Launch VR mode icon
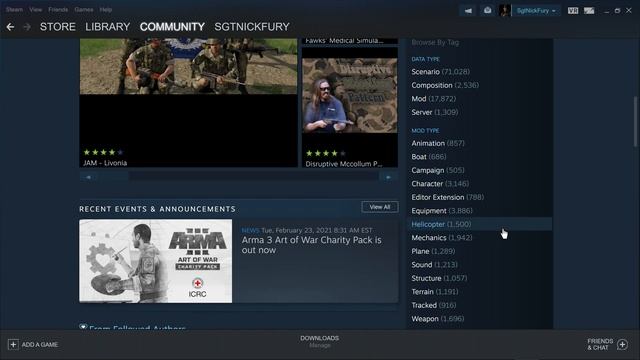This screenshot has height=360, width=640. pyautogui.click(x=573, y=11)
